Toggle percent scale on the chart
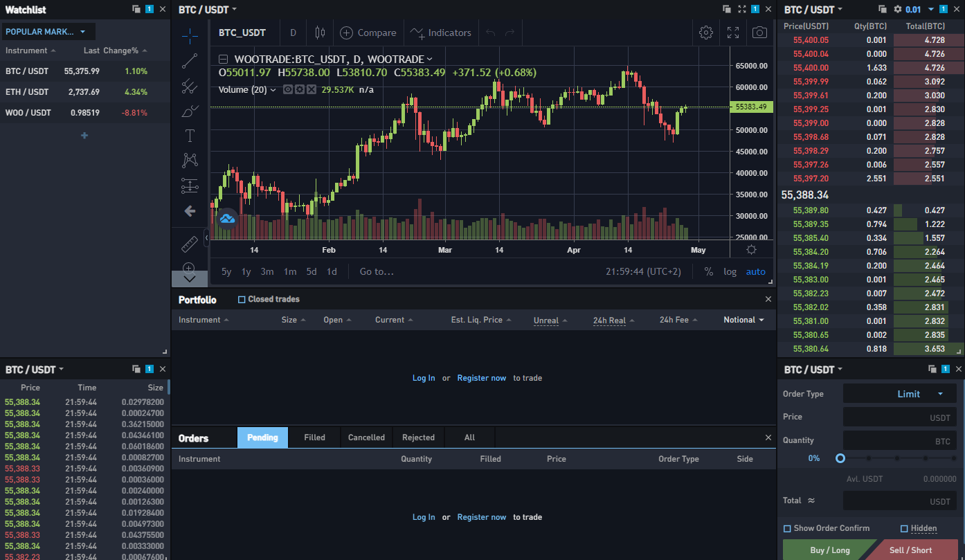This screenshot has height=560, width=965. point(709,271)
